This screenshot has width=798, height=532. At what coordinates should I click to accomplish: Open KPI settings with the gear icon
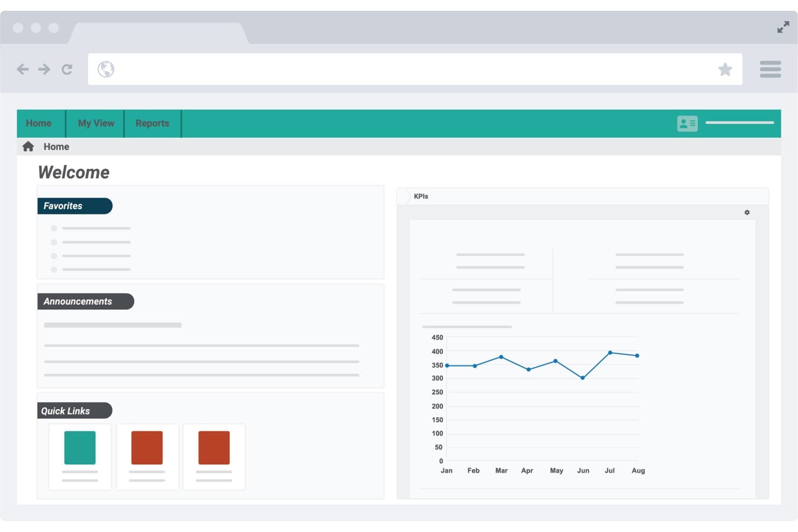pyautogui.click(x=747, y=212)
